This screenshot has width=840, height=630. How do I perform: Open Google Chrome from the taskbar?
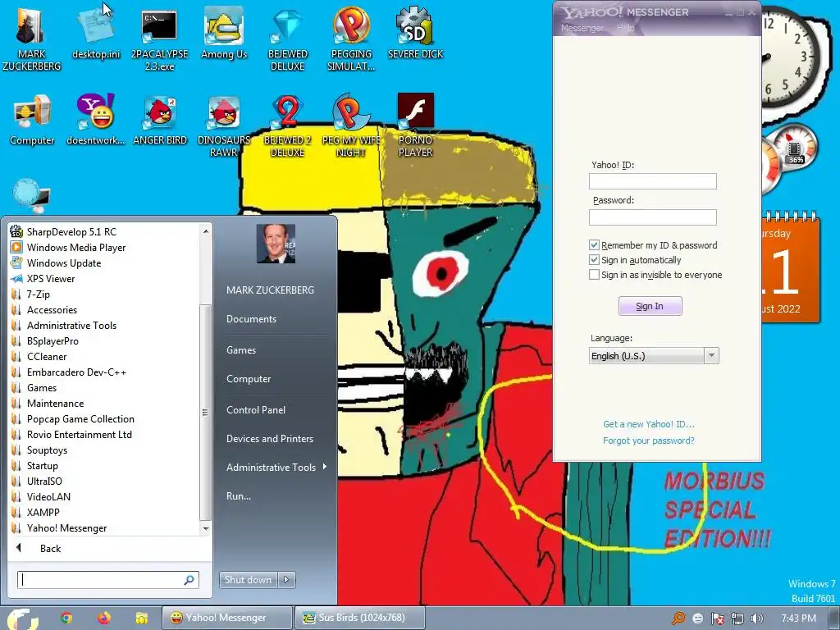click(66, 618)
